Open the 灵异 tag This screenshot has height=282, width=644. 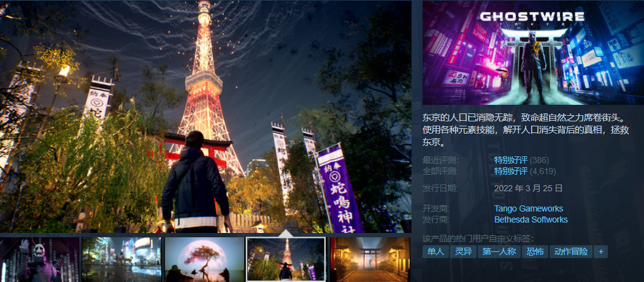(x=463, y=251)
